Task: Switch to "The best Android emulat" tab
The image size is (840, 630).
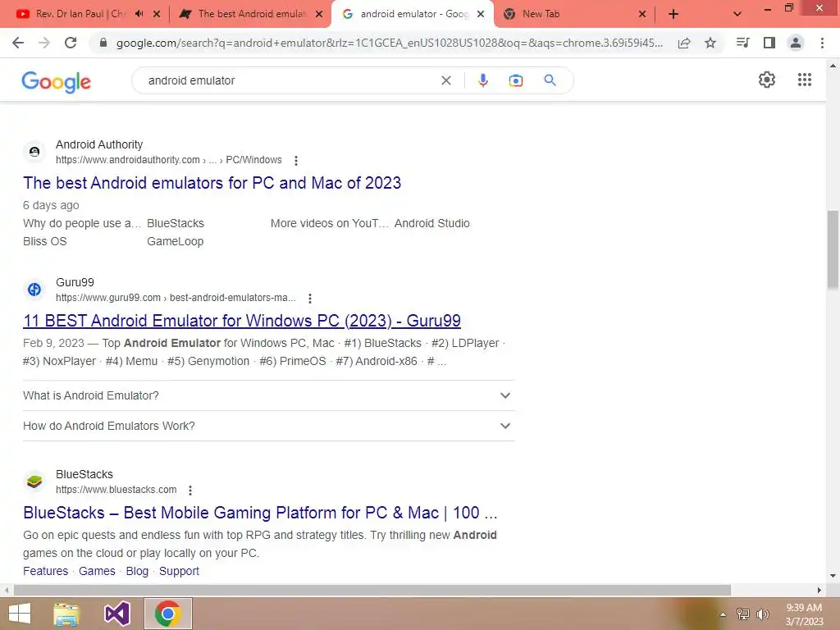Action: coord(252,14)
